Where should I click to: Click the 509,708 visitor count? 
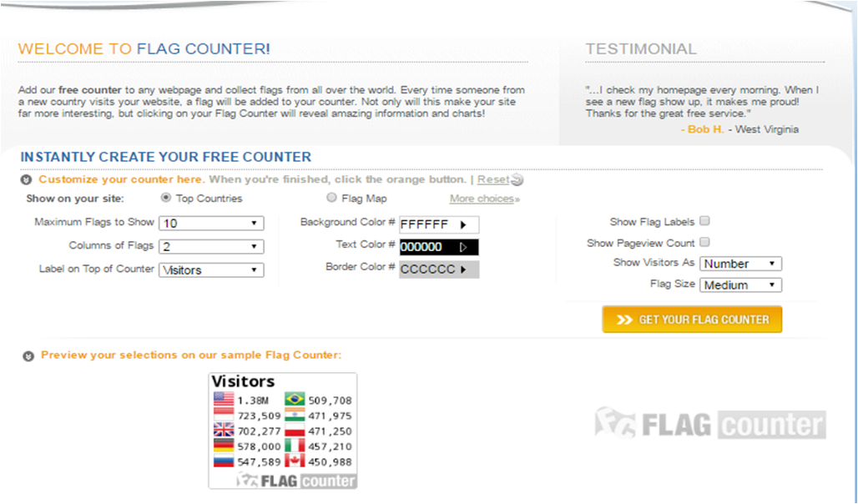pos(330,401)
